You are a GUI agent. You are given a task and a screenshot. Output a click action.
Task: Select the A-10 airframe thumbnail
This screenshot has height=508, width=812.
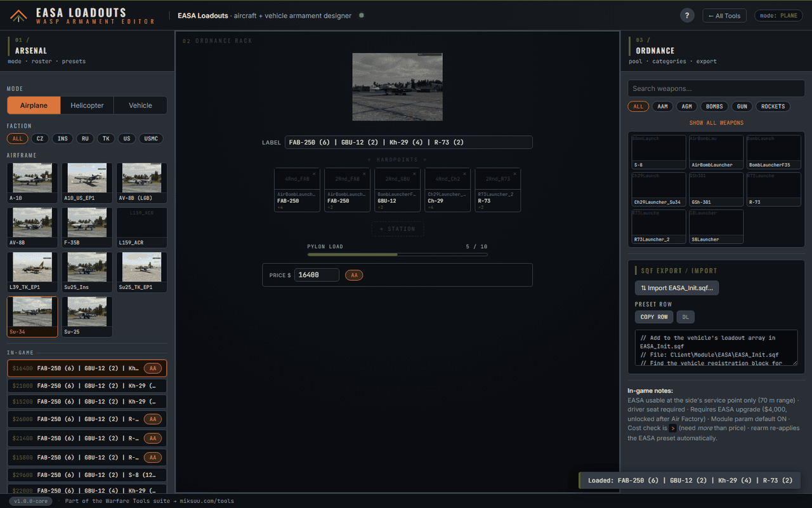coord(32,183)
